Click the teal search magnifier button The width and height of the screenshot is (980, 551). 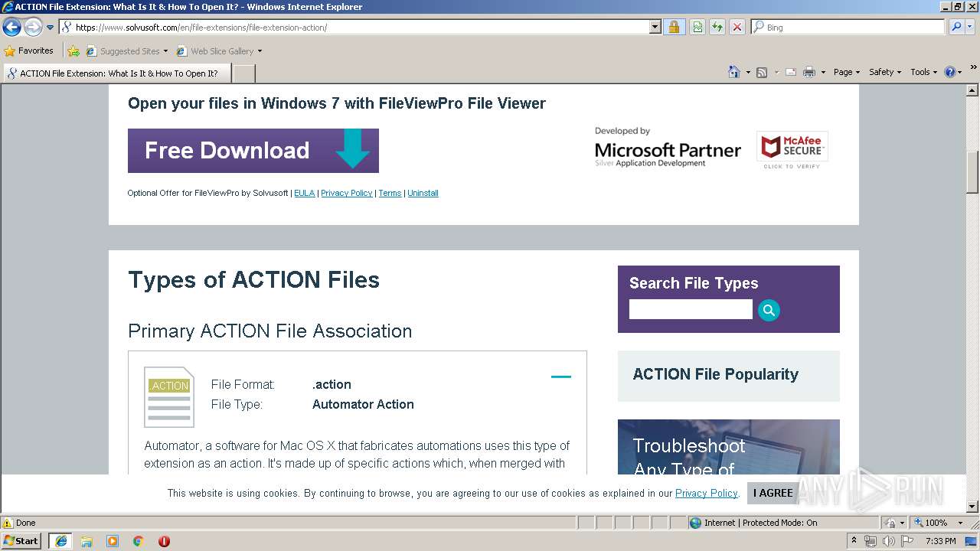(x=769, y=310)
